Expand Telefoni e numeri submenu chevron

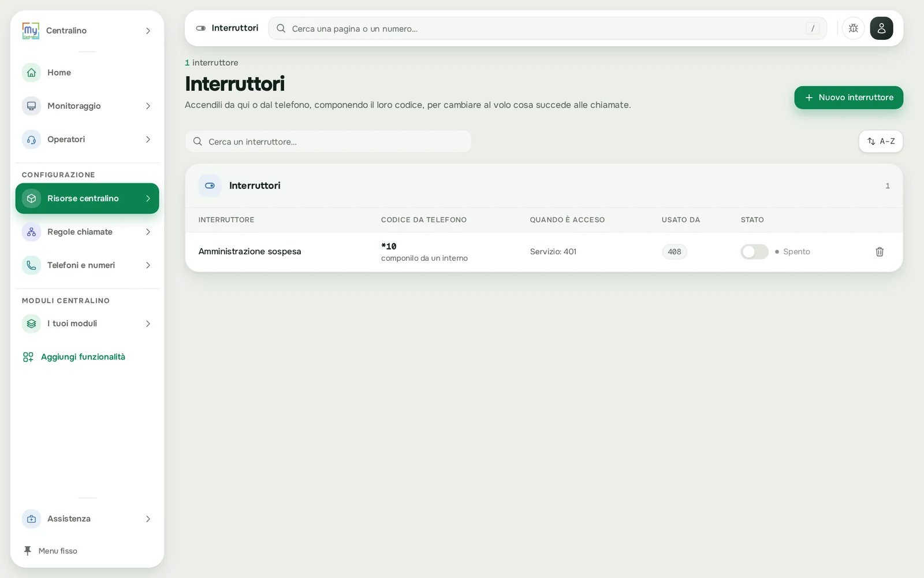pyautogui.click(x=148, y=265)
